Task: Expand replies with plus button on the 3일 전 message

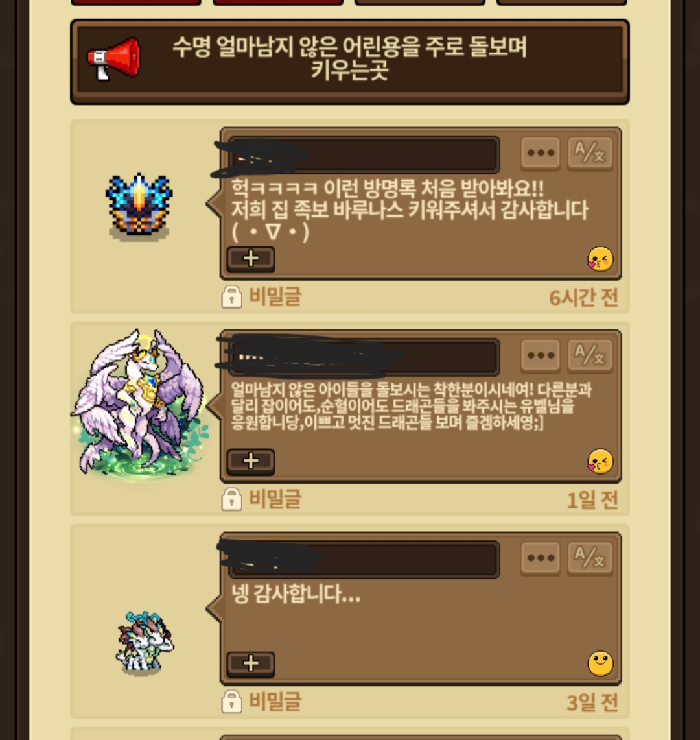Action: [250, 663]
